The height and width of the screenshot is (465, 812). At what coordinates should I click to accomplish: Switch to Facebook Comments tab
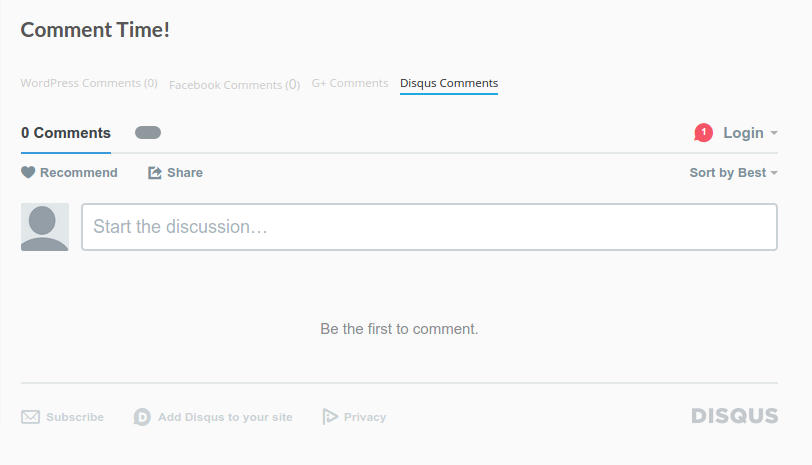pos(234,85)
